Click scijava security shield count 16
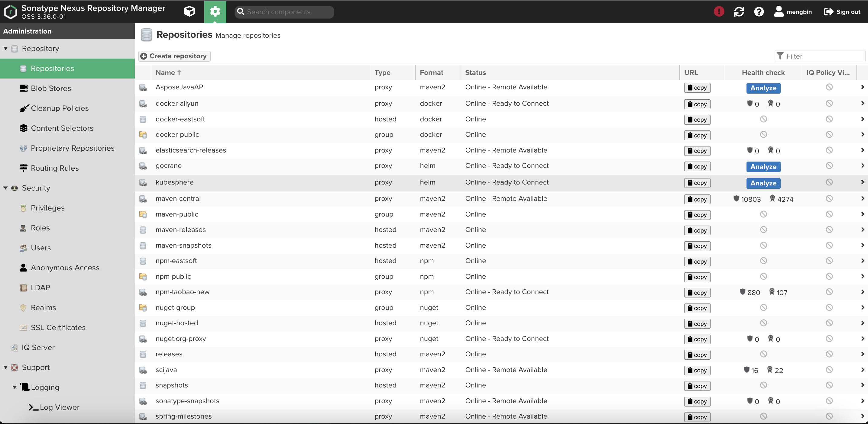The height and width of the screenshot is (424, 868). coord(750,370)
